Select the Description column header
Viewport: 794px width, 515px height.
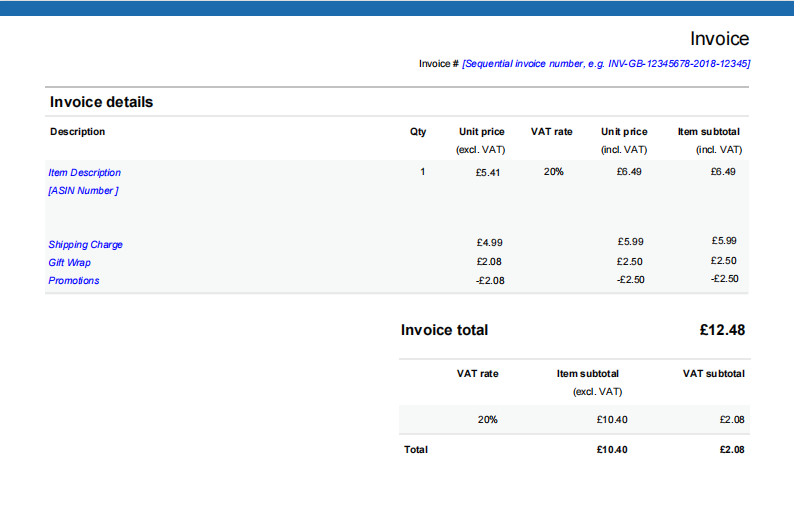point(77,132)
